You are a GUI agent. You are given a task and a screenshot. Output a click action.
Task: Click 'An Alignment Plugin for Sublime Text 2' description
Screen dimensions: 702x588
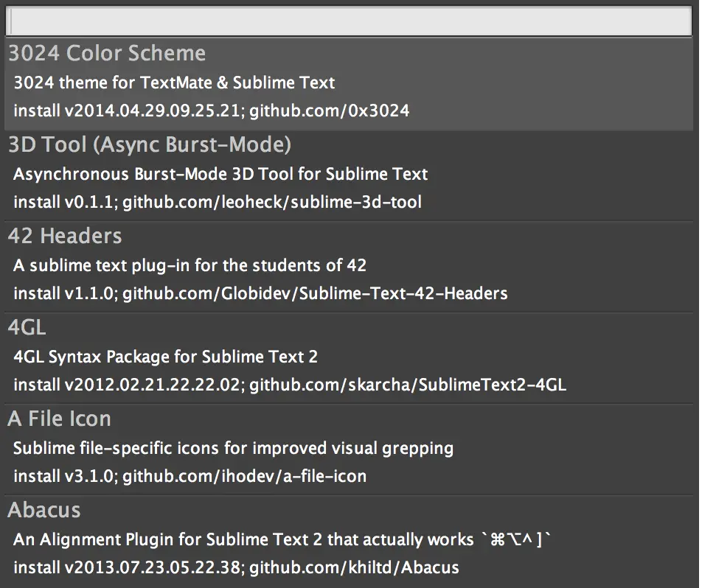tap(282, 539)
